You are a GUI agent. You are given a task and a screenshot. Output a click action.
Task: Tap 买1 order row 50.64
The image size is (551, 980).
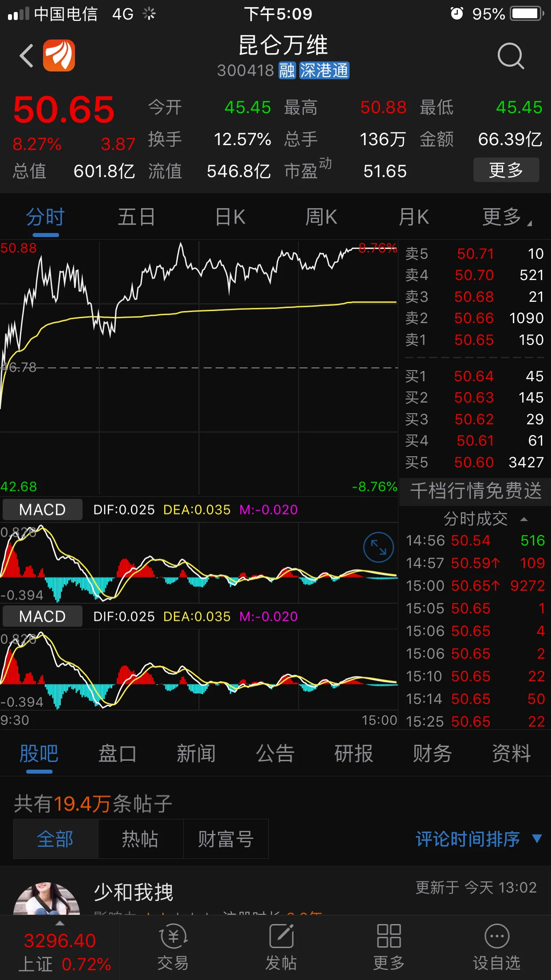point(475,376)
